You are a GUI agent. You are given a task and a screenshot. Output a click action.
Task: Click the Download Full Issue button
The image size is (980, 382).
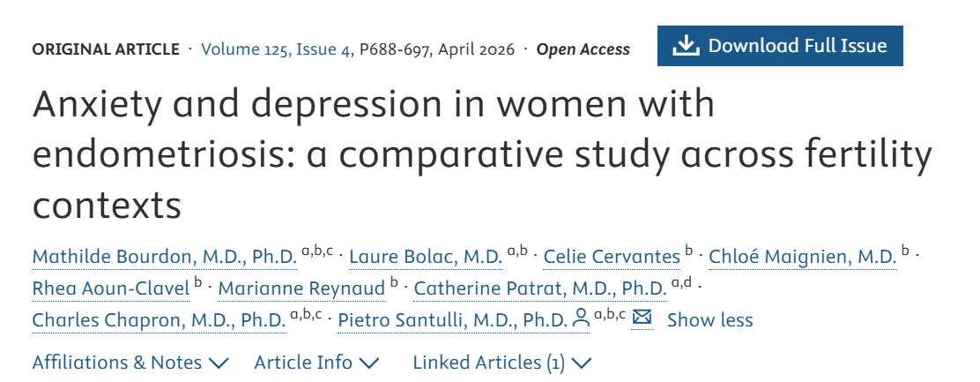(x=780, y=46)
